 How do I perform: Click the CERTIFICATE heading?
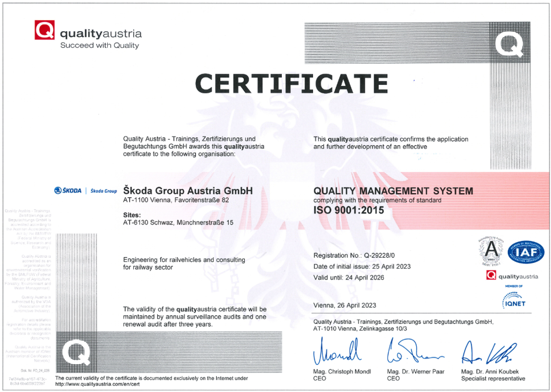tap(292, 84)
